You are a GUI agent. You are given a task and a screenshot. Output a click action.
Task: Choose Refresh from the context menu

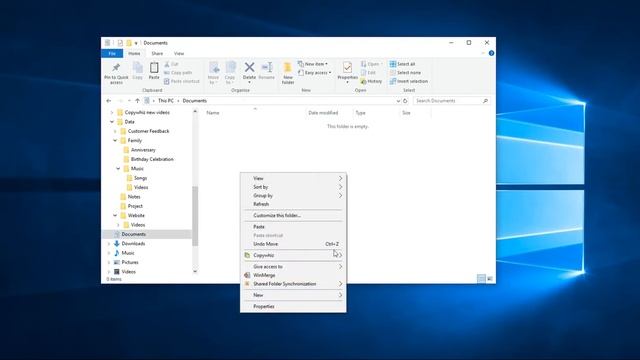click(293, 204)
